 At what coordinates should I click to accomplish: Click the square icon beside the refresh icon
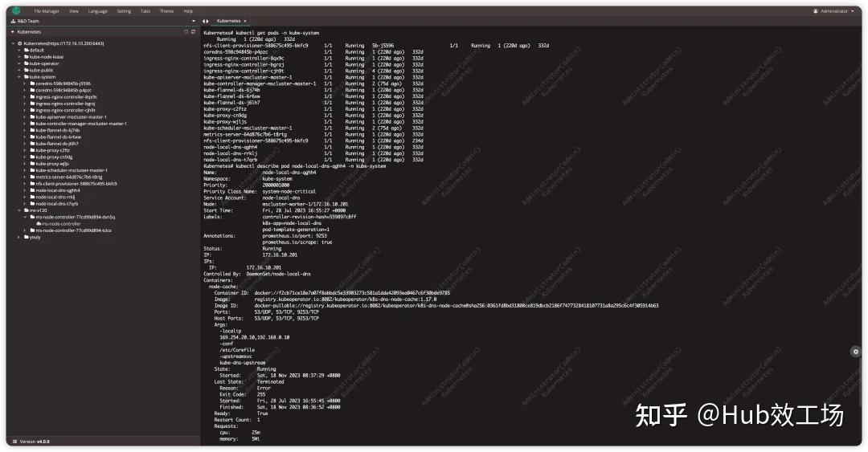[x=186, y=31]
